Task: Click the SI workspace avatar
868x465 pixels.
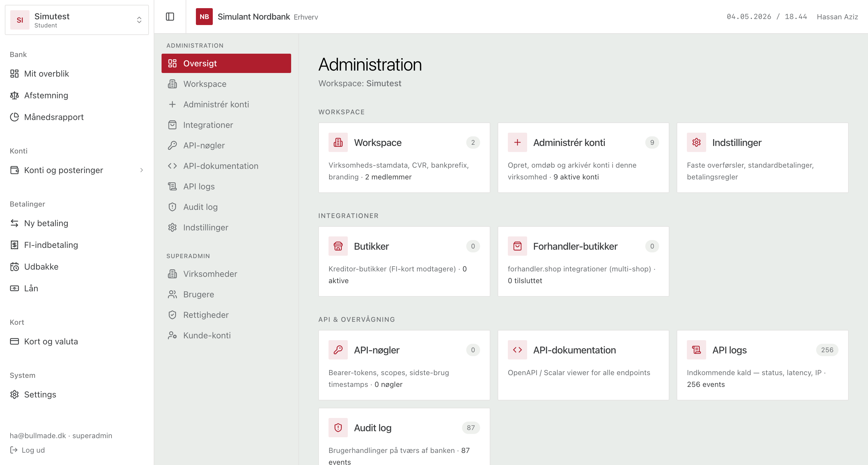Action: tap(20, 20)
